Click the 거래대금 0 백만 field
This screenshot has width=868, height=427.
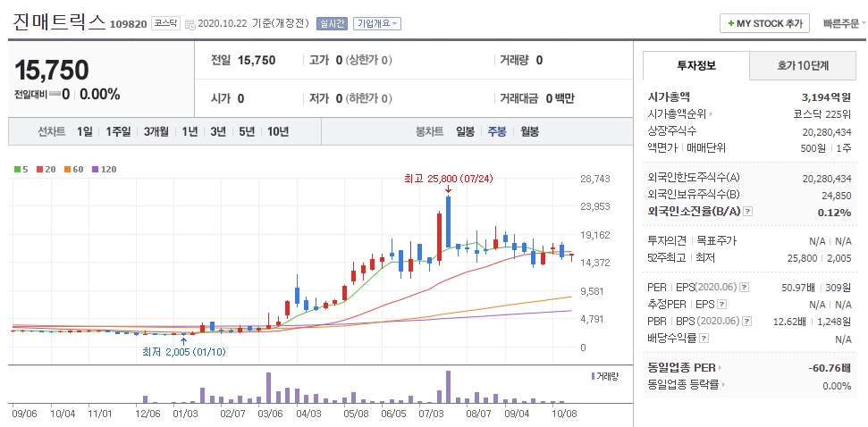tap(537, 99)
